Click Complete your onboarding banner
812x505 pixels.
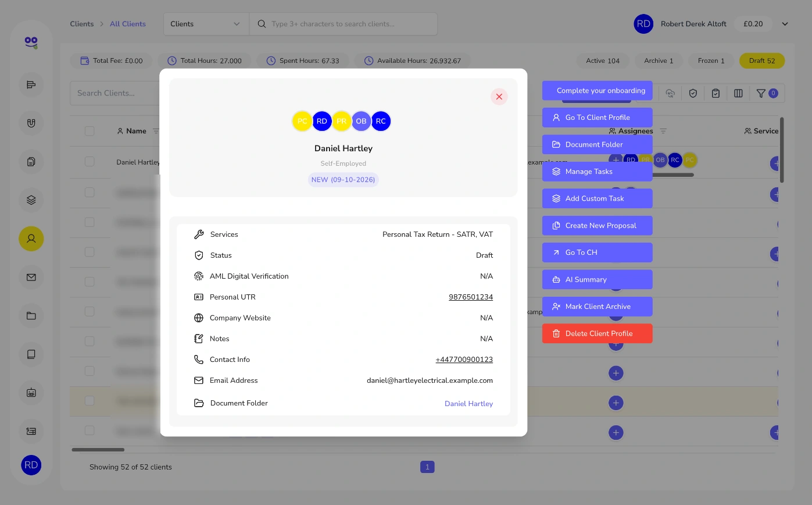click(x=597, y=91)
